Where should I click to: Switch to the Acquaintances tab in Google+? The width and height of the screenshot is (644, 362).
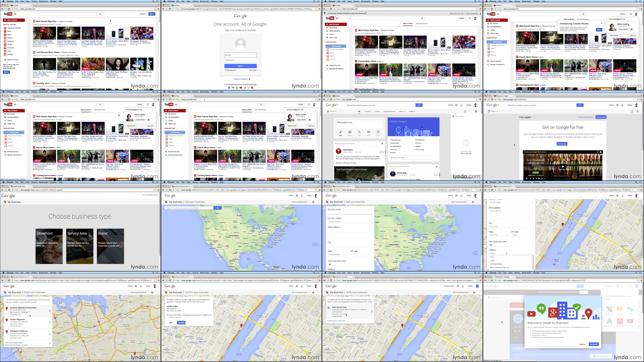pos(389,111)
